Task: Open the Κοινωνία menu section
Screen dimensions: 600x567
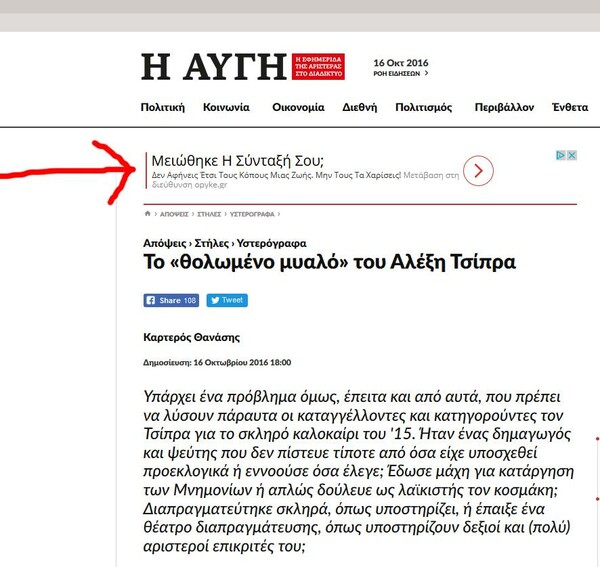Action: click(x=226, y=107)
